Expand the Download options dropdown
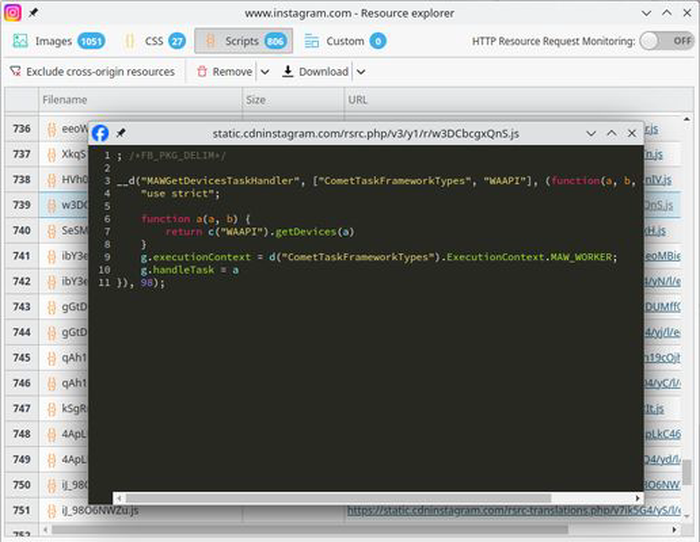700x542 pixels. pyautogui.click(x=360, y=72)
